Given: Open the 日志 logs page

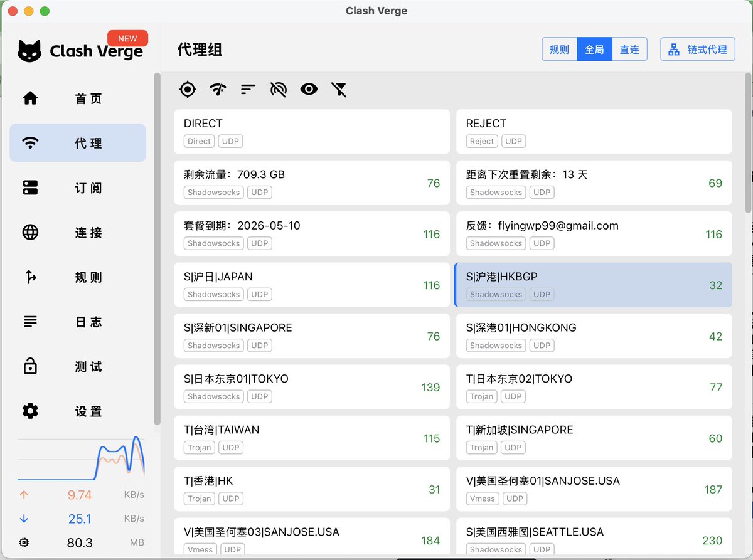Looking at the screenshot, I should point(78,322).
